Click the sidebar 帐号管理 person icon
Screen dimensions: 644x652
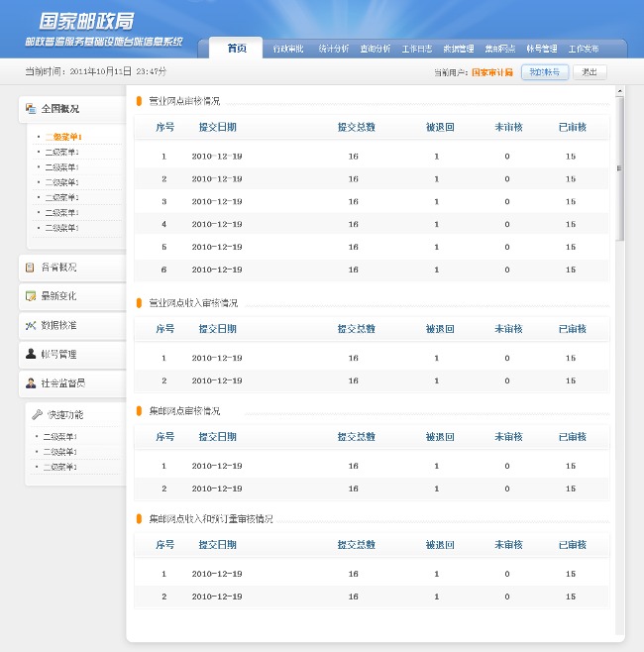pyautogui.click(x=31, y=354)
